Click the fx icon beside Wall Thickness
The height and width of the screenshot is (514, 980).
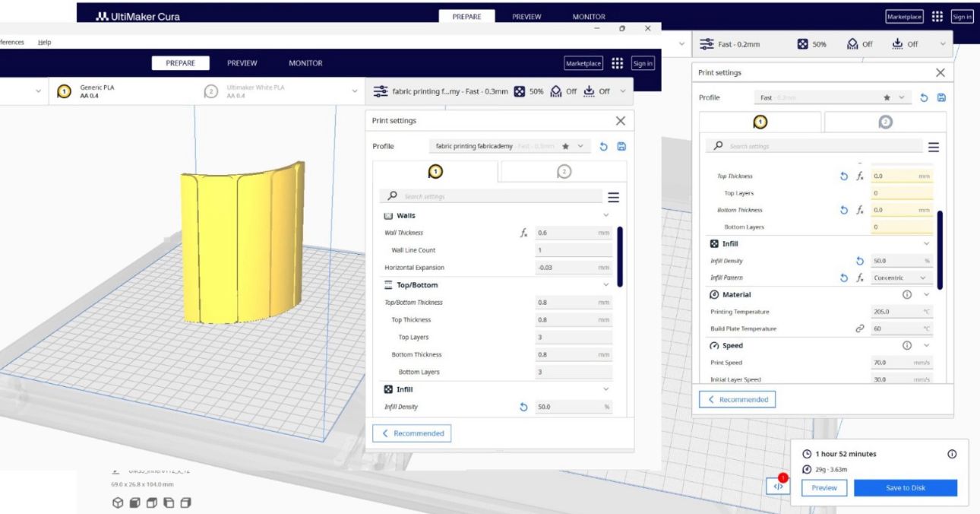[x=523, y=233]
